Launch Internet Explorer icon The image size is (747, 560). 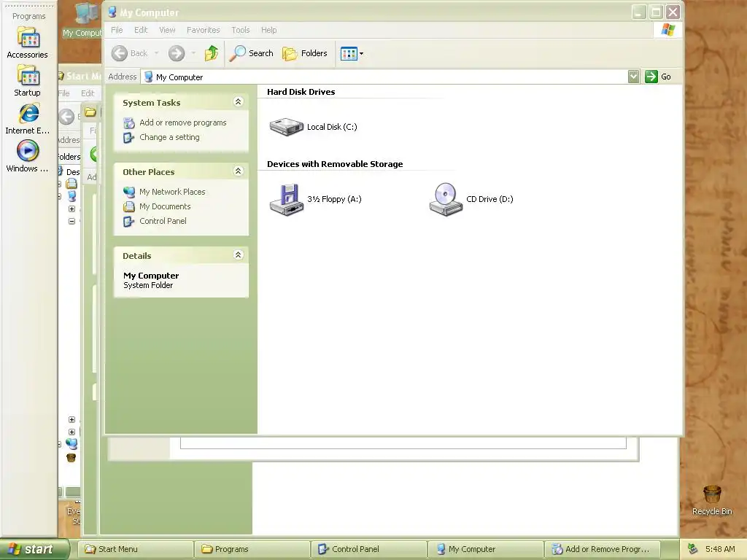(28, 114)
